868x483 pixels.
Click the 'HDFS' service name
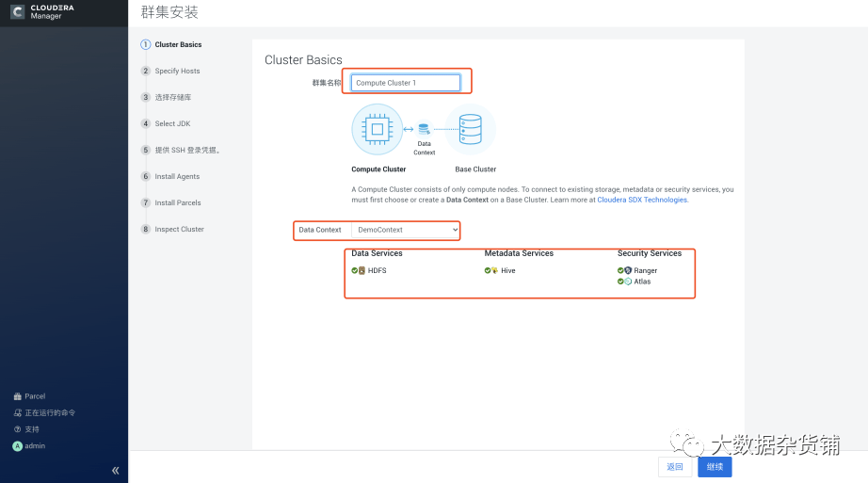[x=377, y=270]
